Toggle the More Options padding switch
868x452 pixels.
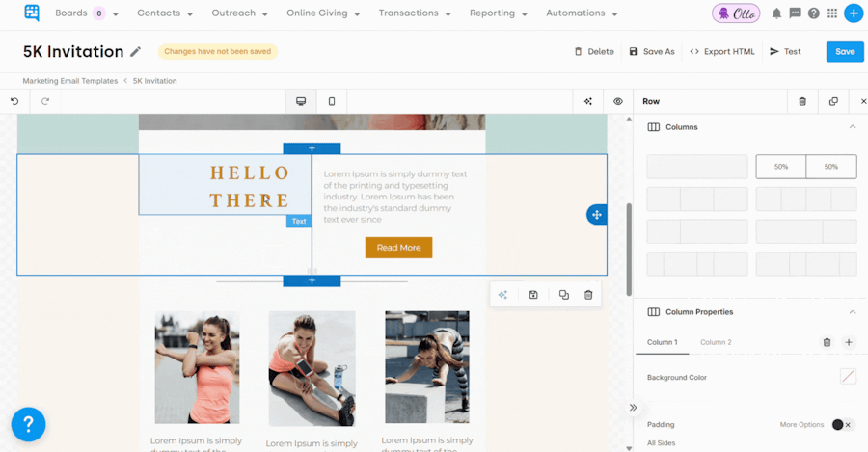click(842, 425)
